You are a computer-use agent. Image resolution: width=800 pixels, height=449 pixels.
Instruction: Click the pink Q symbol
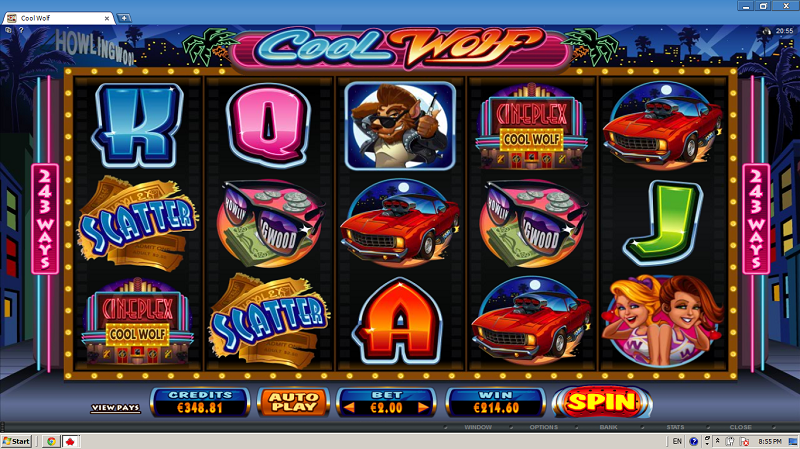pyautogui.click(x=269, y=126)
